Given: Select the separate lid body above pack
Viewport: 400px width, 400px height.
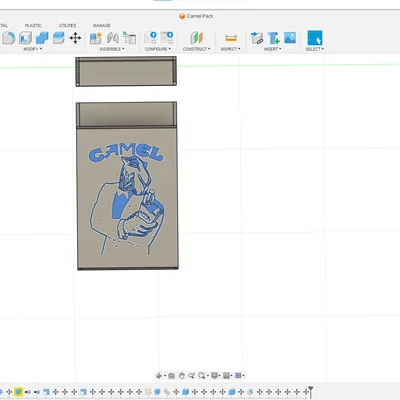Looking at the screenshot, I should [x=126, y=71].
